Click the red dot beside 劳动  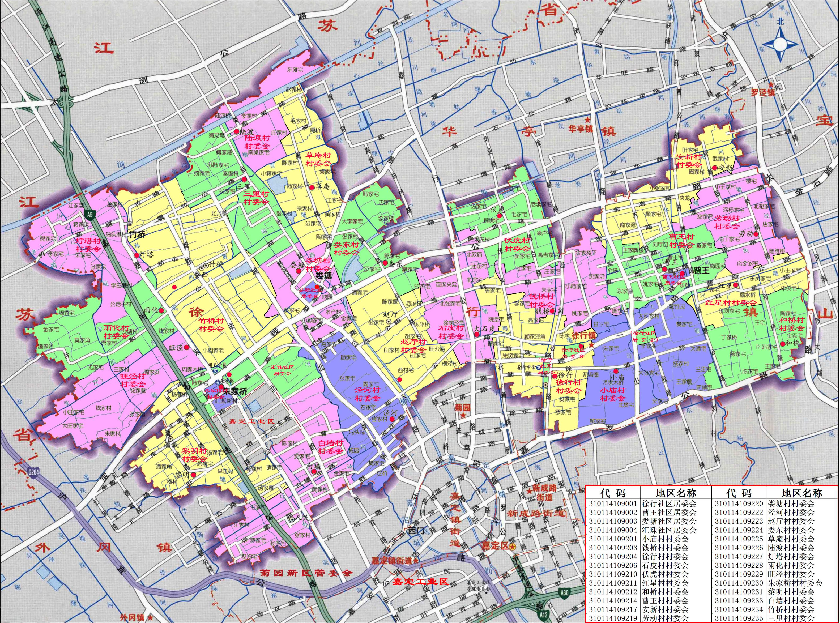click(x=756, y=234)
